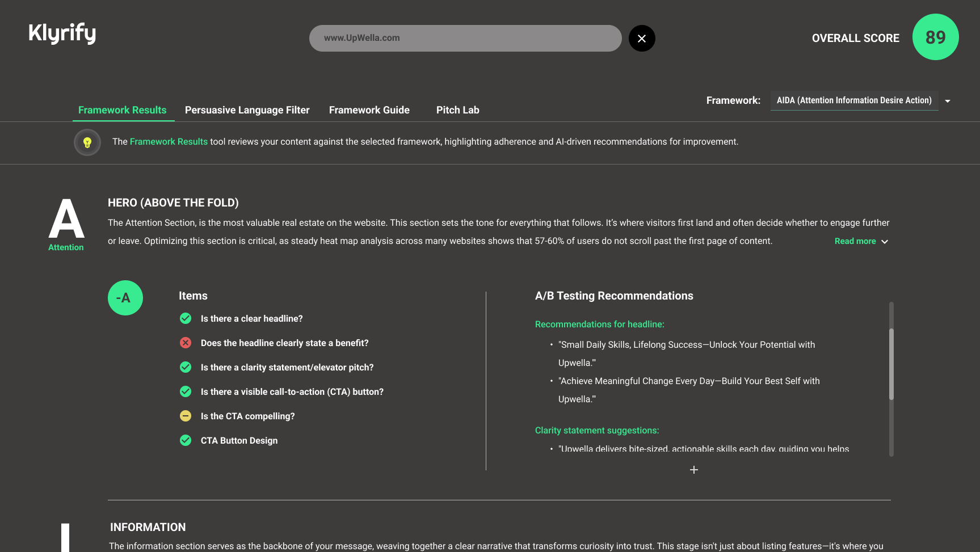Click the www.UpWella.com URL field

465,38
